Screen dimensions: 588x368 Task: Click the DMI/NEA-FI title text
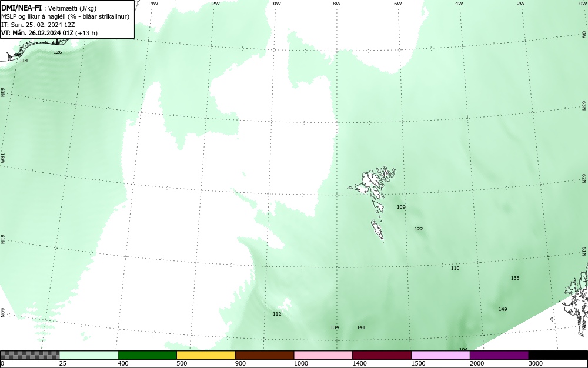point(21,8)
